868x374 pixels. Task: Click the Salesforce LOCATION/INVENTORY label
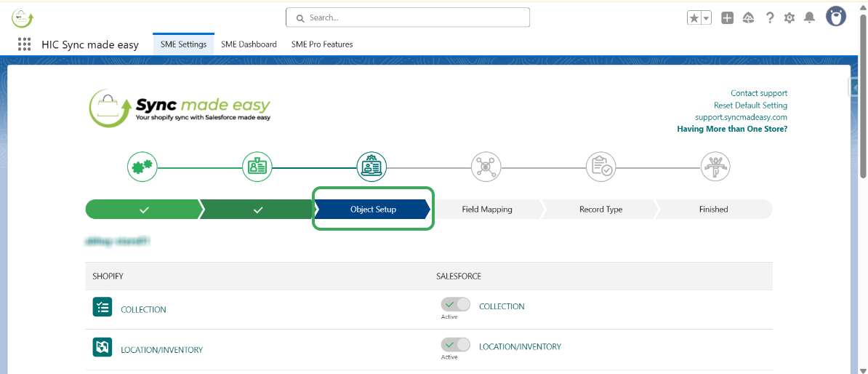tap(520, 347)
